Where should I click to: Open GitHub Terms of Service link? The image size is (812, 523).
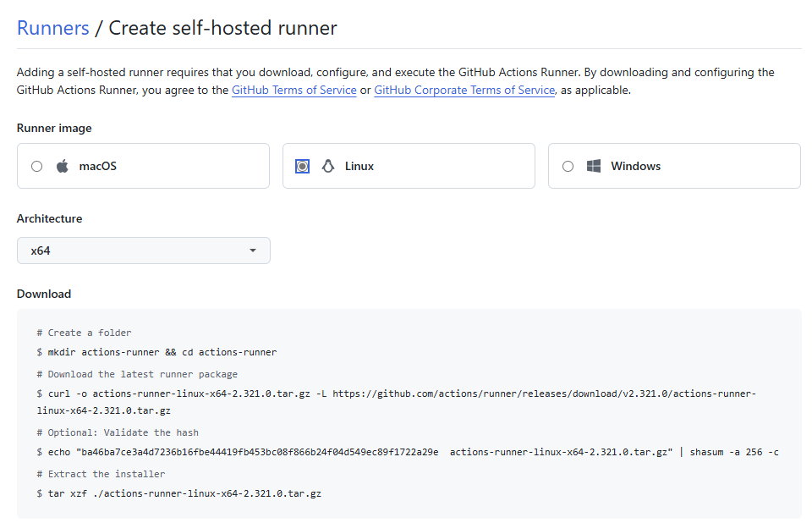(x=294, y=91)
